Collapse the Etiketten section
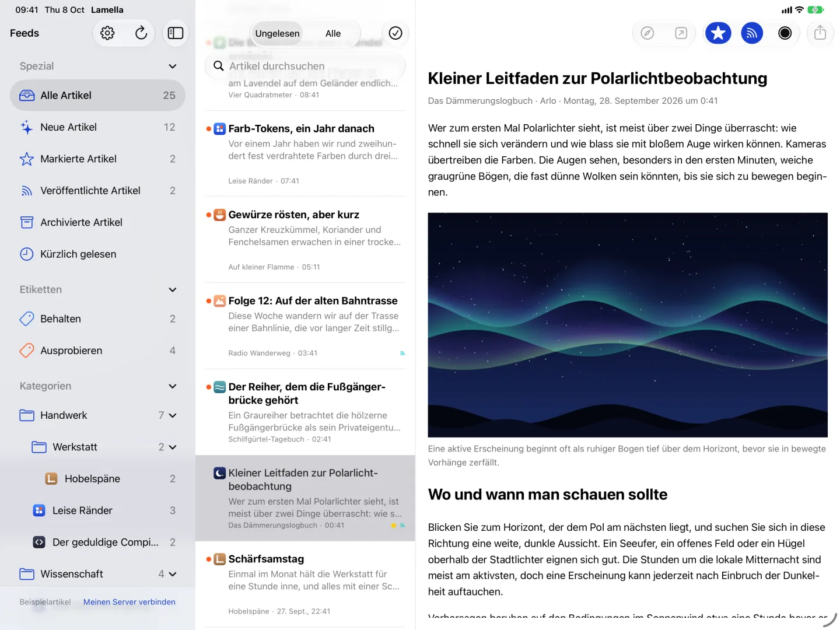The image size is (840, 630). coord(173,290)
